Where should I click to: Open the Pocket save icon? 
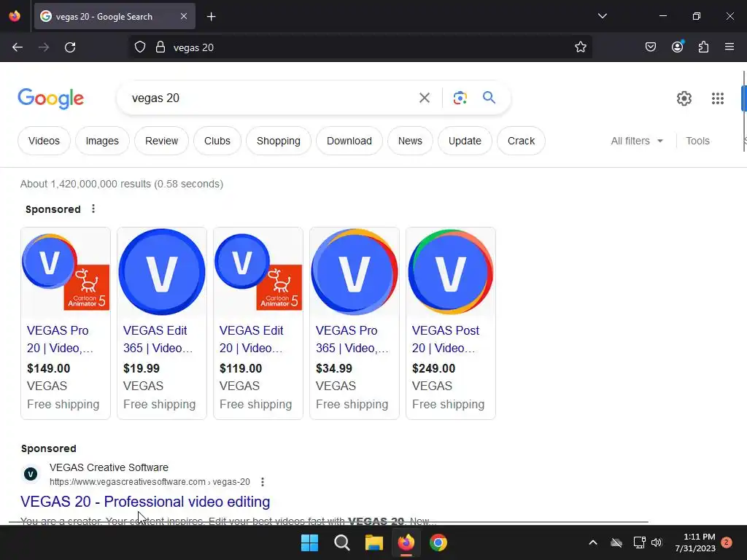pos(650,47)
